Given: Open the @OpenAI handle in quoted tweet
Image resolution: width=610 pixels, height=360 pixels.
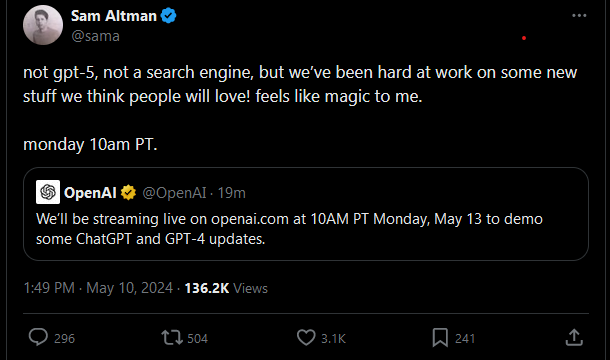Looking at the screenshot, I should [174, 193].
